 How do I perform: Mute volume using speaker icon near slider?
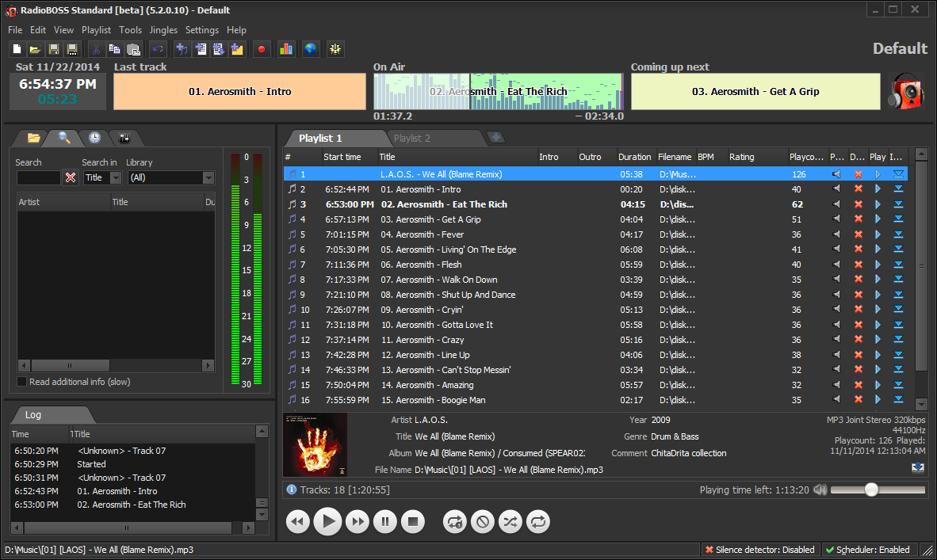(820, 490)
